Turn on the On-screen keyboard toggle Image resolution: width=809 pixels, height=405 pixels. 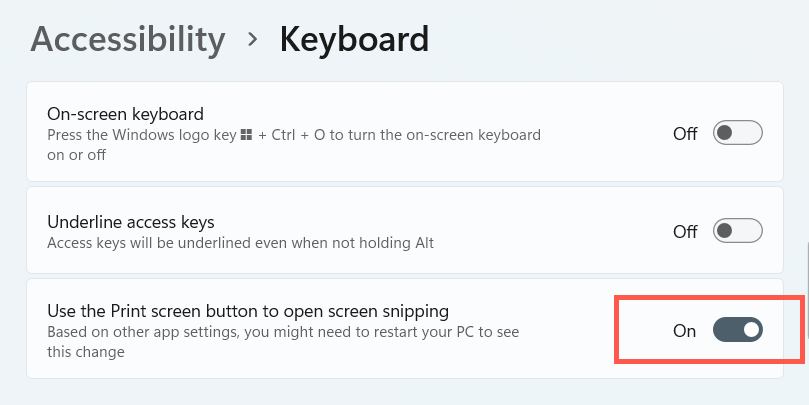pos(737,133)
